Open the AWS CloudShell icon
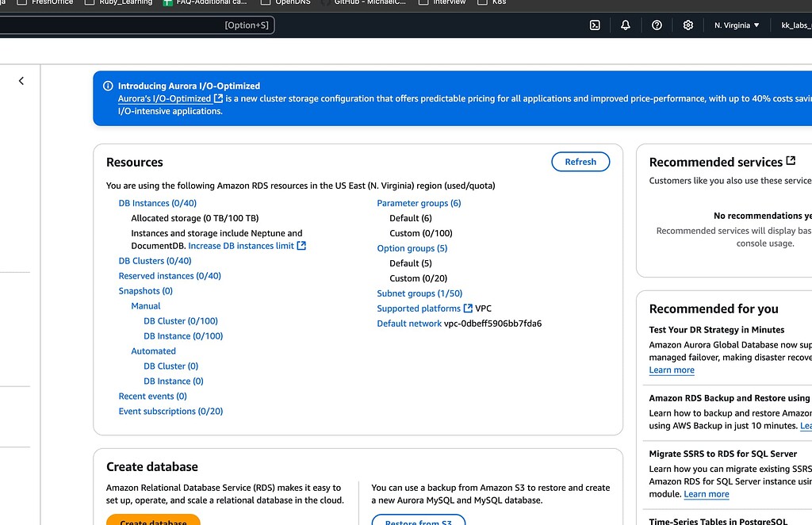This screenshot has height=525, width=812. point(595,25)
